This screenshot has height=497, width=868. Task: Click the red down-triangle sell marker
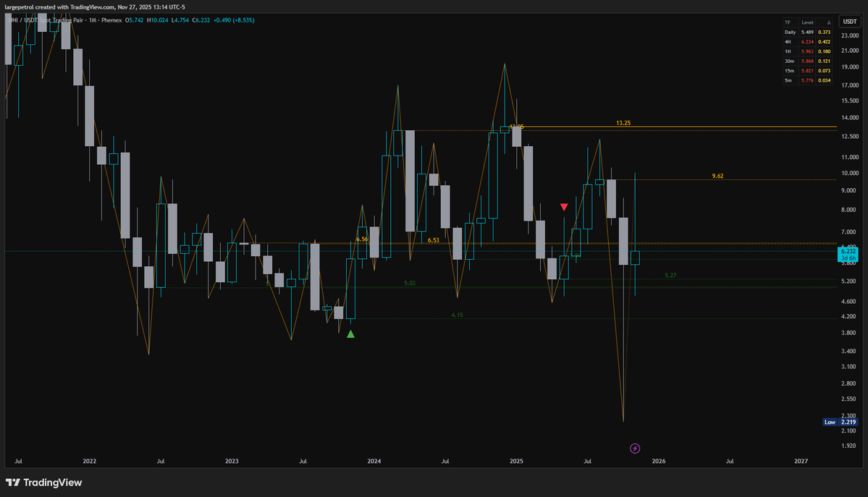(x=563, y=207)
